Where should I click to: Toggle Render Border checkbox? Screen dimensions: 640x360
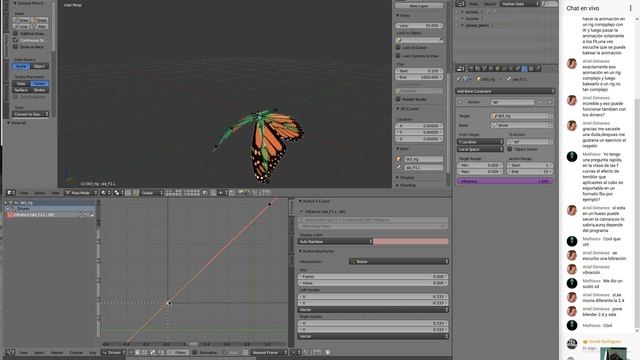pos(398,99)
